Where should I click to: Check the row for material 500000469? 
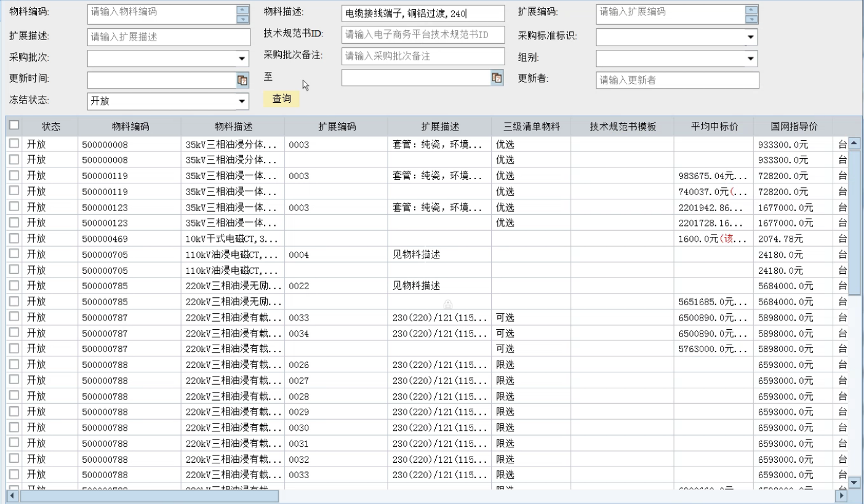14,238
